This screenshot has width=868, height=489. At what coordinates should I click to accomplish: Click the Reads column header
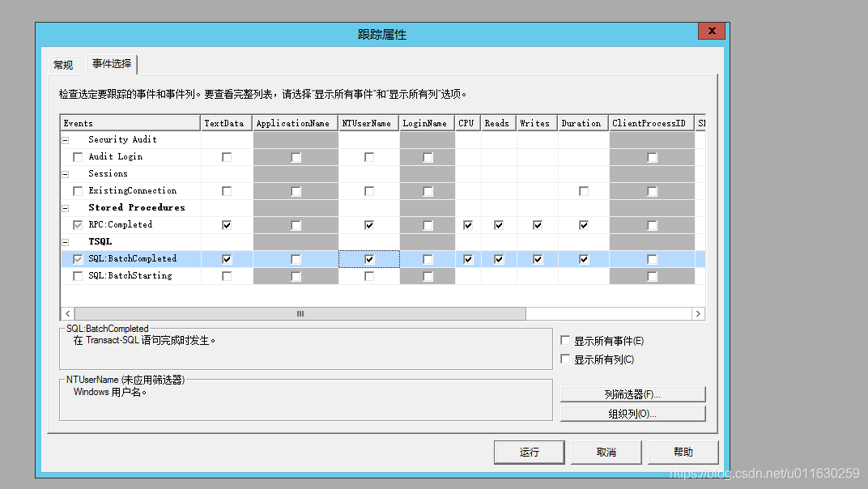click(499, 124)
